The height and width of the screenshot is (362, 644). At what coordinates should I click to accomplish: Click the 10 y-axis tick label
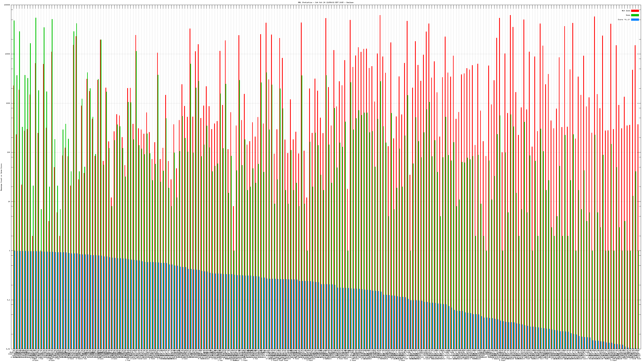pyautogui.click(x=9, y=202)
